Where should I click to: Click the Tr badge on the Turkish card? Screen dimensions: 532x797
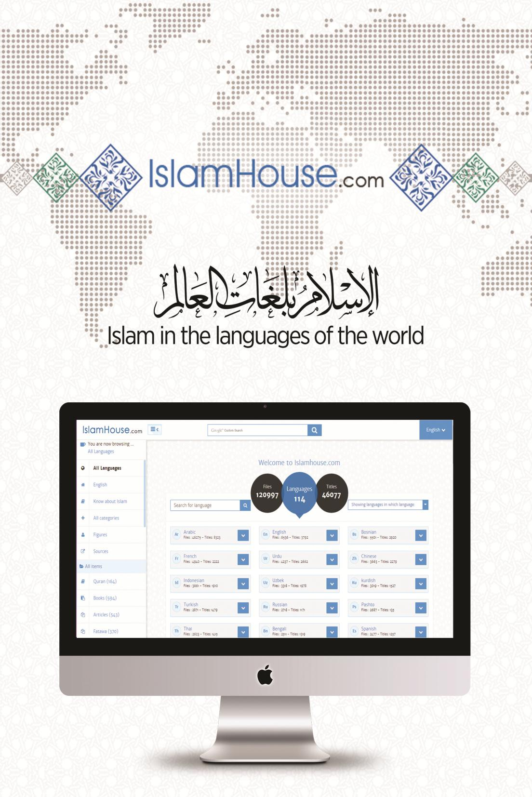tap(176, 607)
